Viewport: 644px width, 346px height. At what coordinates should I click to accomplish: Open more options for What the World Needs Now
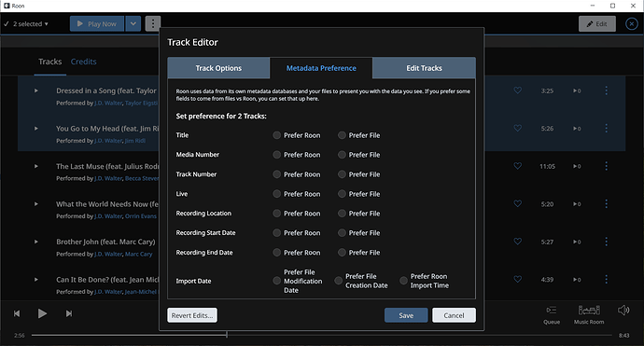[x=607, y=203]
